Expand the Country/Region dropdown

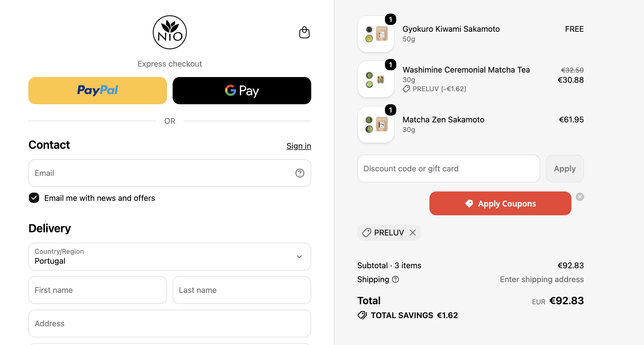pos(170,257)
